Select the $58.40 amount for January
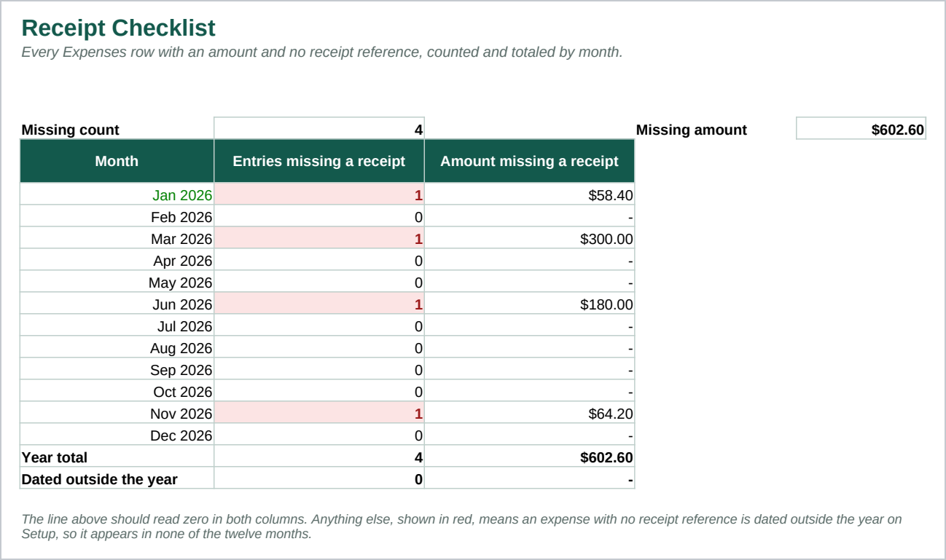Screen dimensions: 946x560 pyautogui.click(x=529, y=194)
